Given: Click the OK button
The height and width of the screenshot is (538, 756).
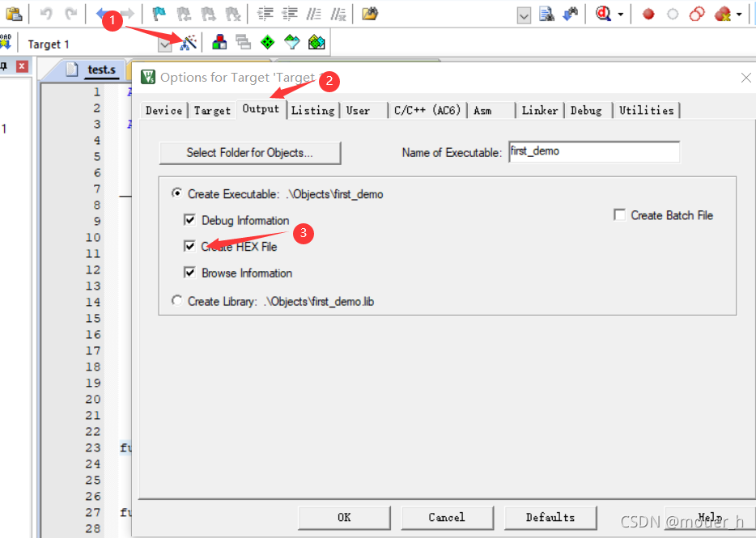Looking at the screenshot, I should (x=344, y=517).
